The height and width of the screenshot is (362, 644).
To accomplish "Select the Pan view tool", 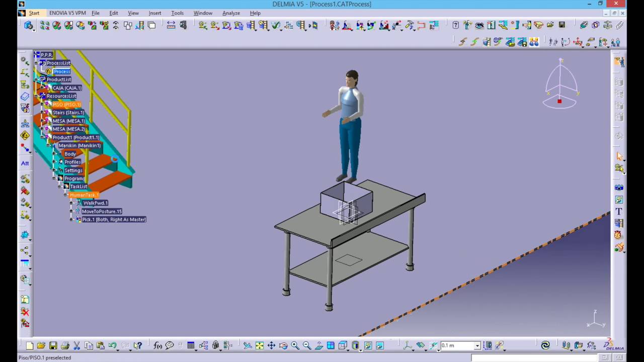I will point(271,345).
